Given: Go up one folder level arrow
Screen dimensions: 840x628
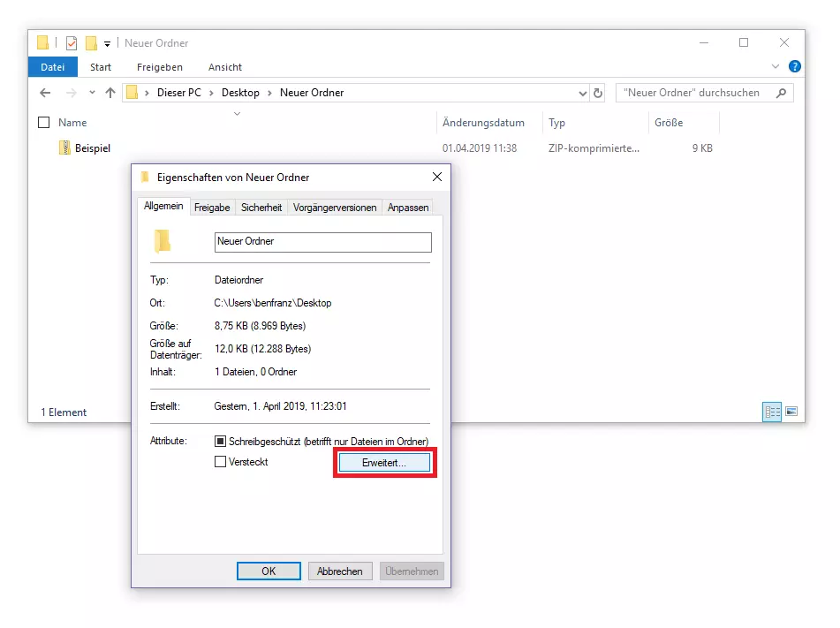Looking at the screenshot, I should (x=110, y=93).
